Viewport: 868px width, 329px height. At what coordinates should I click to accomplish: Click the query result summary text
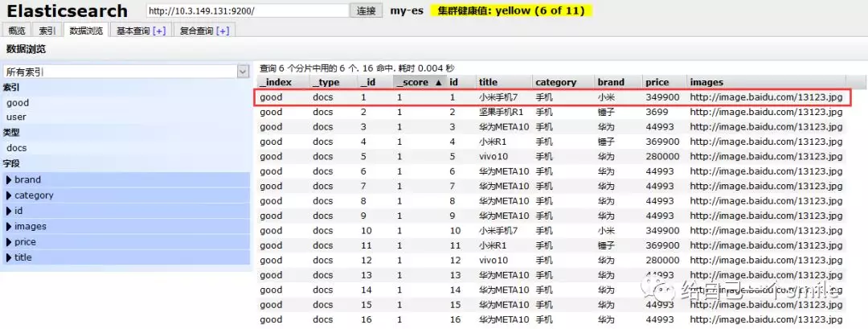point(357,68)
